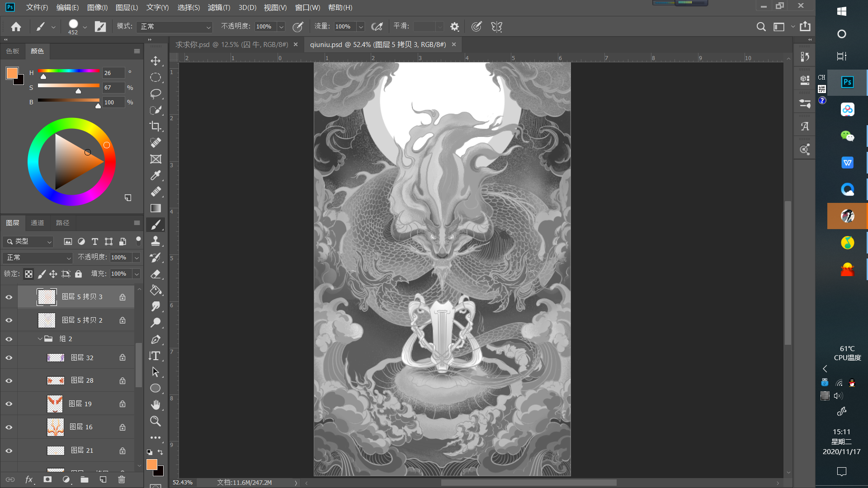This screenshot has height=488, width=868.
Task: Select the Horizontal Type tool
Action: pos(156,356)
